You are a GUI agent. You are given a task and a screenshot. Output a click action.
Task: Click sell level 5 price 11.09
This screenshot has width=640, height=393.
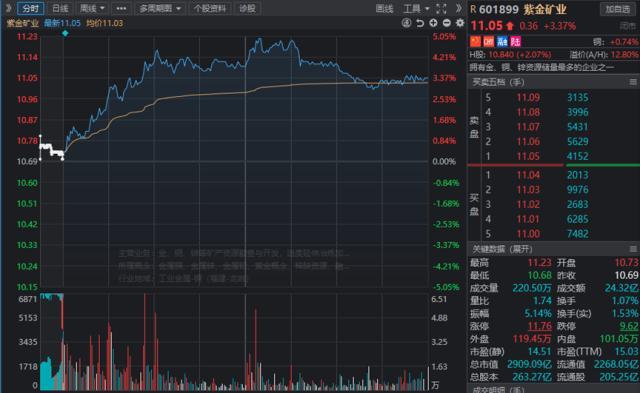pos(528,98)
